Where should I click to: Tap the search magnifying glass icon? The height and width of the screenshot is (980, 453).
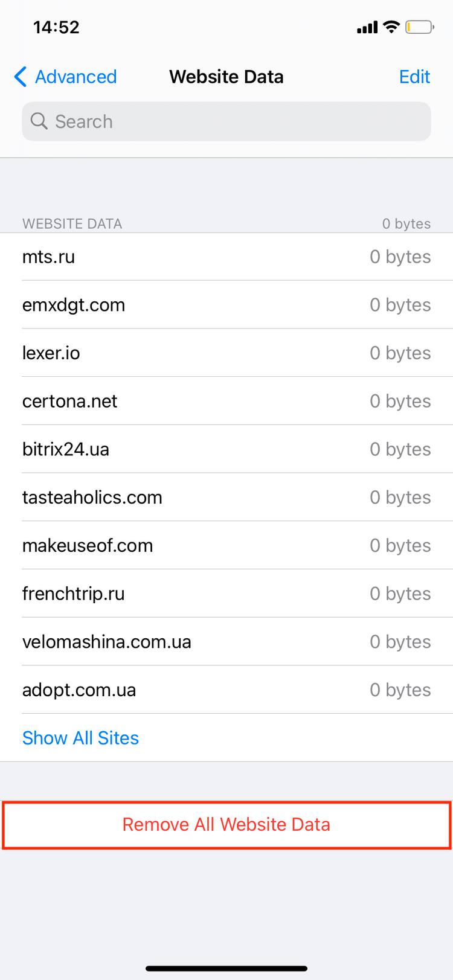(39, 121)
